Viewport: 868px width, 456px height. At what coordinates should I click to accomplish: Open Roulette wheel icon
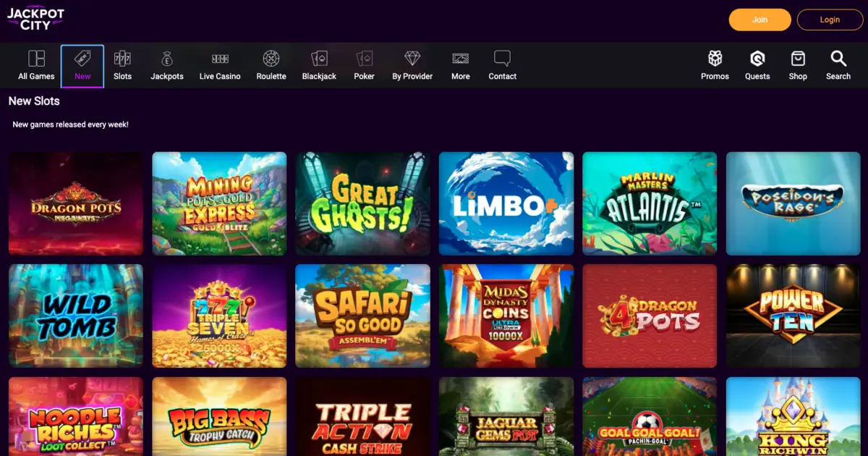coord(271,59)
